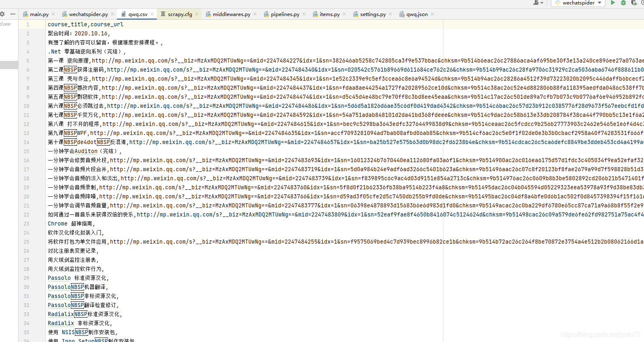The image size is (644, 342).
Task: Switch to the items.py tab
Action: coord(329,14)
